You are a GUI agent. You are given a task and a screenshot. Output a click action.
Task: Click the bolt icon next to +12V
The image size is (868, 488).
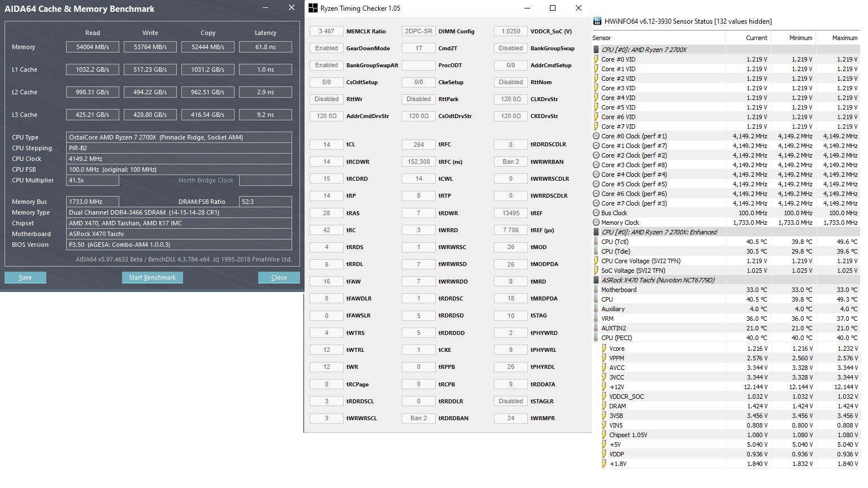[604, 387]
